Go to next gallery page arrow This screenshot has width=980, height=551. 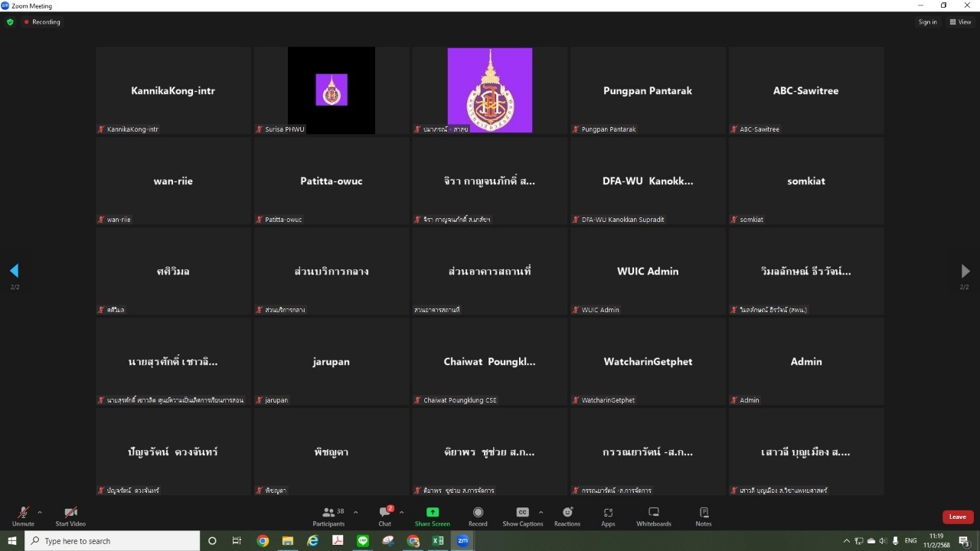[x=965, y=271]
